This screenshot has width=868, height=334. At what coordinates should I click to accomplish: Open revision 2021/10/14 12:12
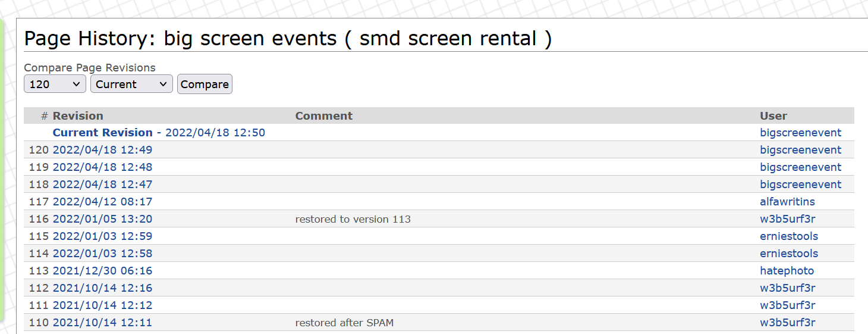(x=102, y=305)
